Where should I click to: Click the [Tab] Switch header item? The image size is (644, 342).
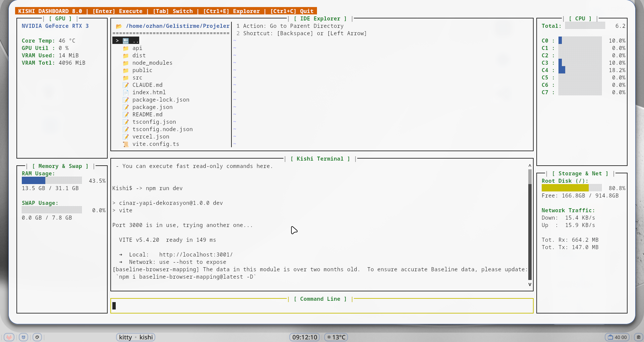click(x=173, y=11)
